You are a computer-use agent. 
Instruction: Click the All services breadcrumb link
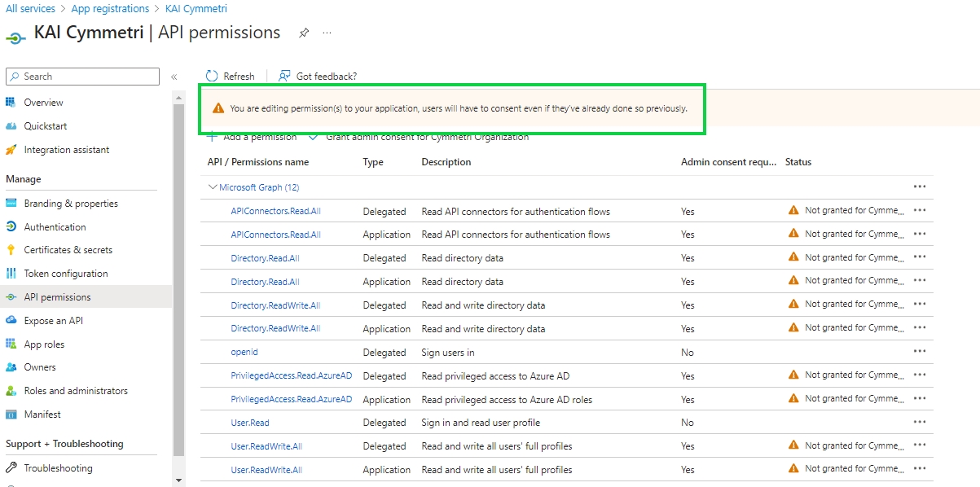tap(30, 9)
